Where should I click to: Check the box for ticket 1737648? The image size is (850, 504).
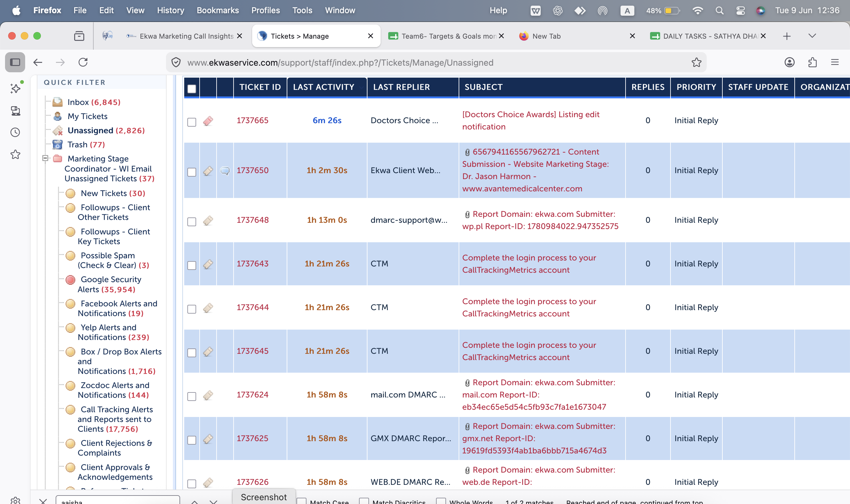(x=192, y=222)
